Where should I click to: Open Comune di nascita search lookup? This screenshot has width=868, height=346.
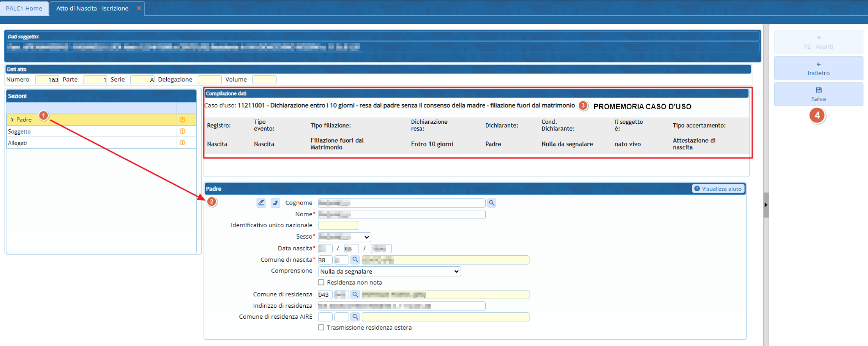[x=355, y=260]
